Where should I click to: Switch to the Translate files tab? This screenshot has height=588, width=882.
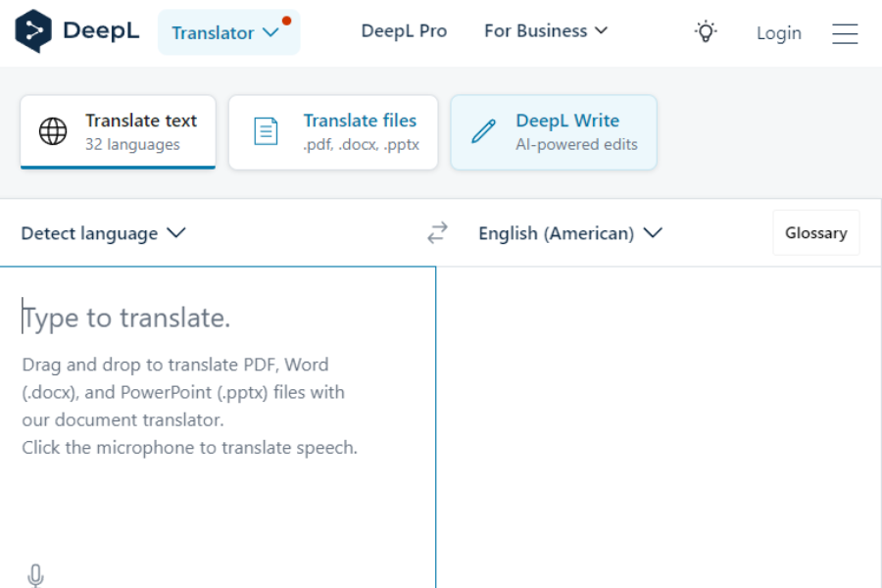pos(333,131)
